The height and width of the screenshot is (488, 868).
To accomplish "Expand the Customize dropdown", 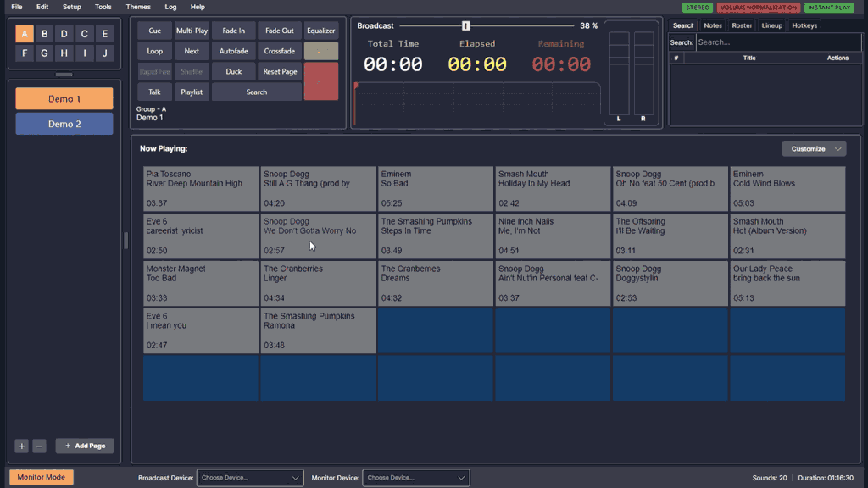I will (814, 149).
